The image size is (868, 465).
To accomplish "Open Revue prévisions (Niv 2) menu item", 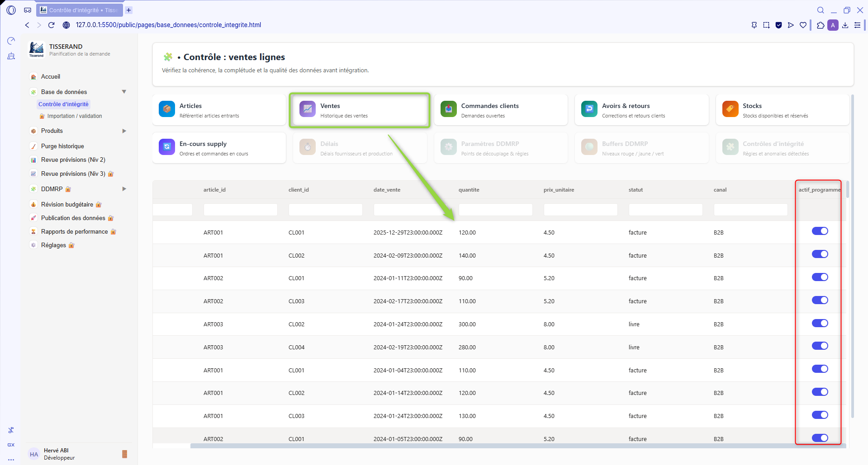I will tap(73, 160).
